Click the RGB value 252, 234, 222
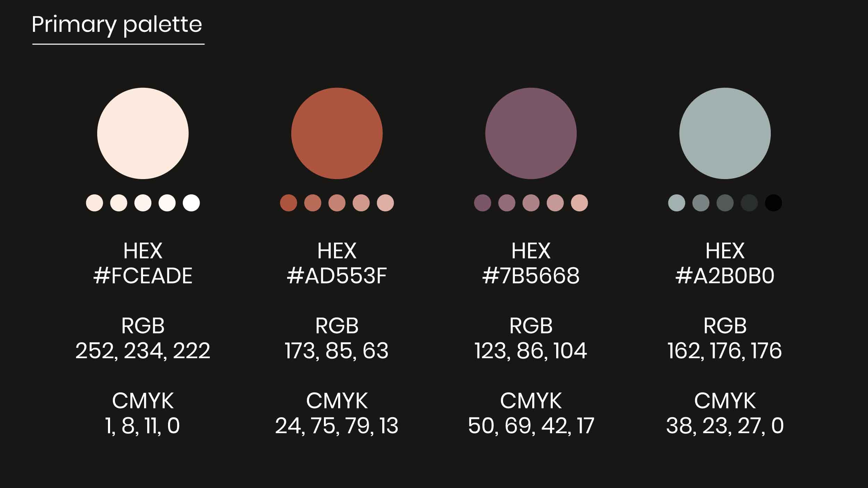Viewport: 868px width, 488px height. tap(143, 351)
